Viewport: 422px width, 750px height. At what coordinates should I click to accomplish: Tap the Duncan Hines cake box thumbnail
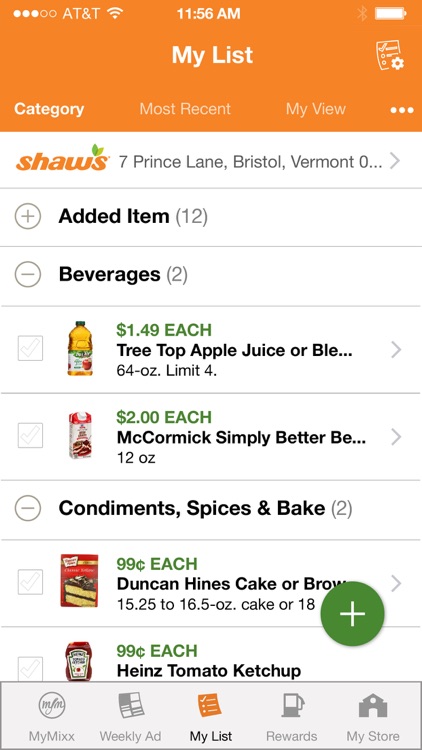(79, 581)
